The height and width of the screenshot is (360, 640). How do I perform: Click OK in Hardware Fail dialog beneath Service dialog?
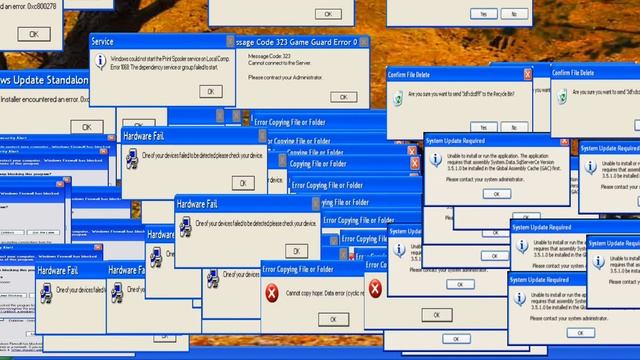tap(243, 183)
